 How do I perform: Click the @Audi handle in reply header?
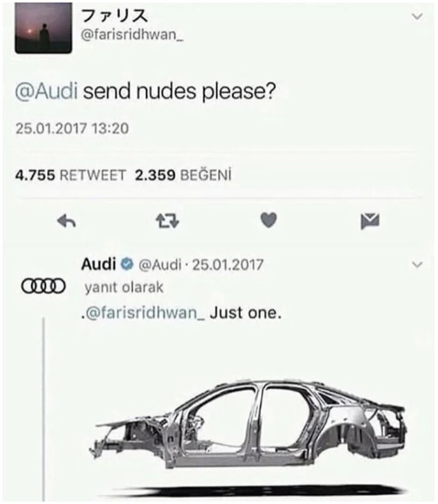[160, 265]
